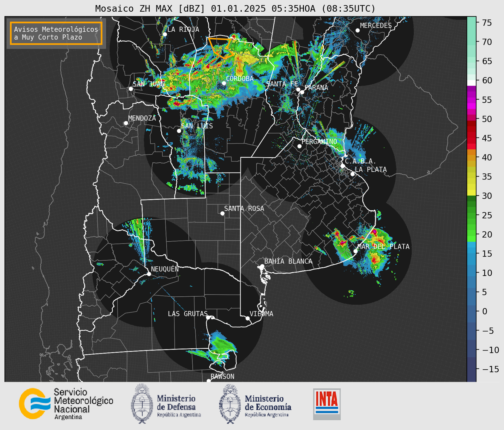Click the red 45 dBZ band on the scale
Image resolution: width=504 pixels, height=430 pixels.
click(471, 138)
